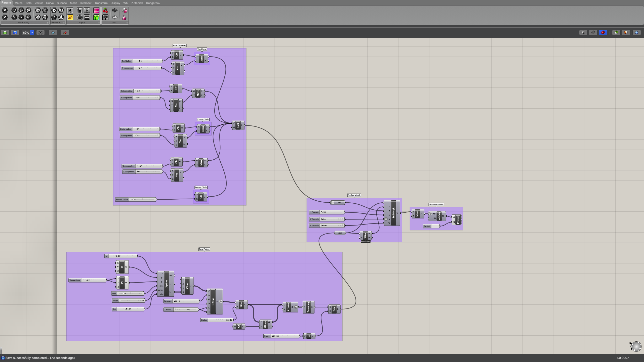The image size is (644, 362).
Task: Open the 82% zoom dropdown
Action: (x=32, y=32)
